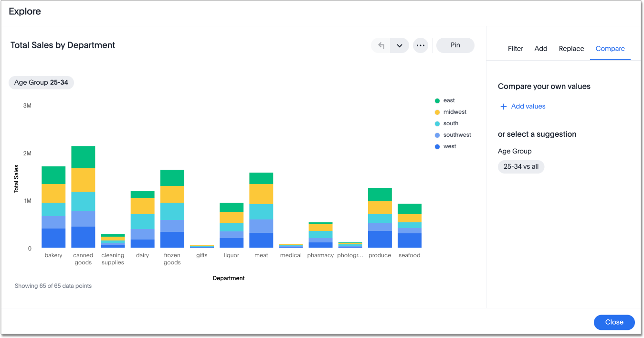
Task: Click the canned goods bar
Action: point(83,197)
